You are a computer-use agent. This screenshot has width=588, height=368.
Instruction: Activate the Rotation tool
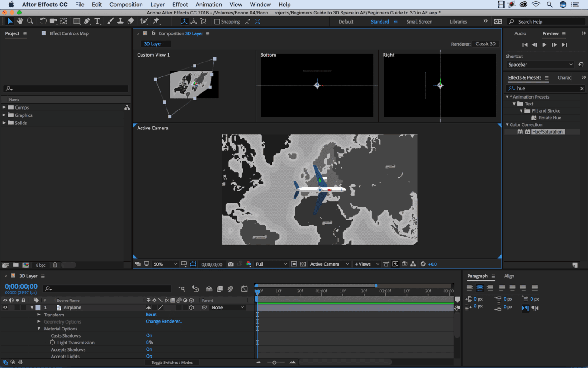click(43, 21)
